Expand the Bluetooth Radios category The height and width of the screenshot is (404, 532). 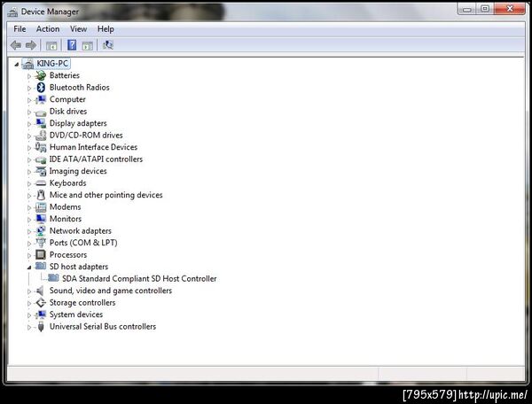point(29,88)
